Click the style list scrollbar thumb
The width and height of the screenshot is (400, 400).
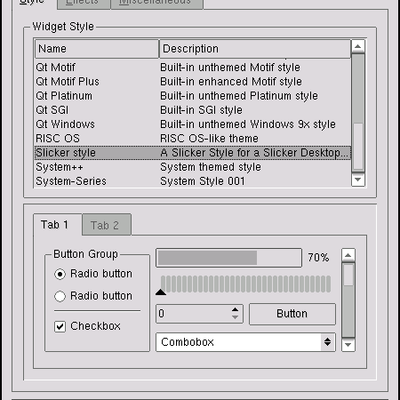click(358, 147)
